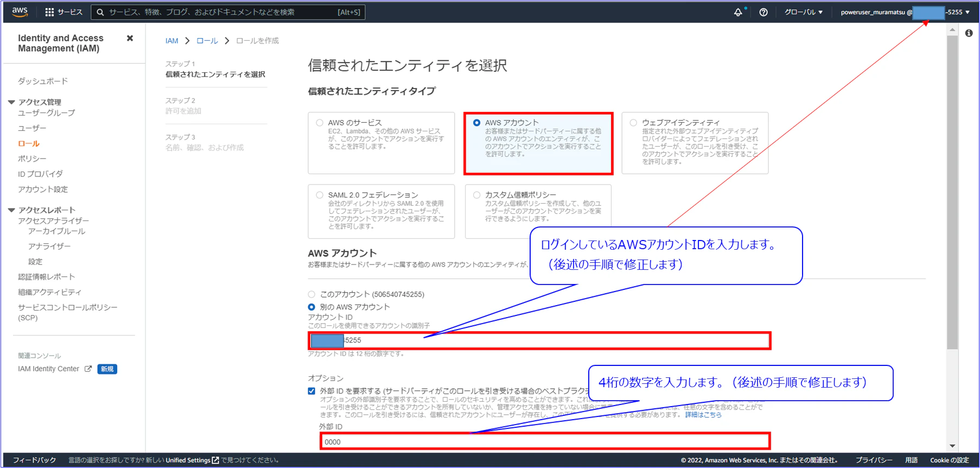Click the ロール breadcrumb link
The width and height of the screenshot is (980, 468).
(207, 41)
